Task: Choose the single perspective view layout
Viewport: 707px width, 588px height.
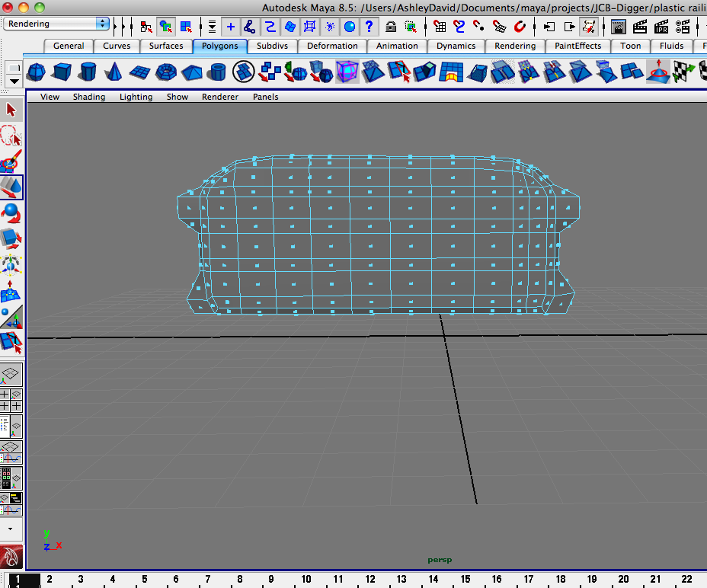Action: pyautogui.click(x=11, y=374)
